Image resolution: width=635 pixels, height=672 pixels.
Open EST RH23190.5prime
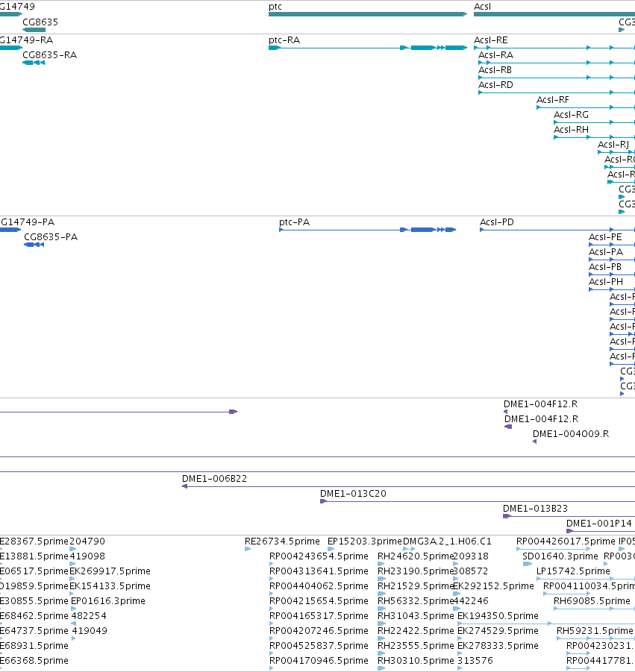pos(416,571)
